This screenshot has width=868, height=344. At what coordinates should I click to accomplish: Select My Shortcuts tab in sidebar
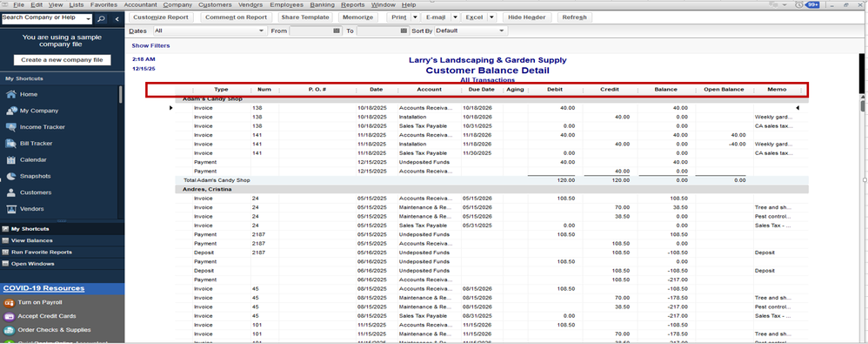62,229
